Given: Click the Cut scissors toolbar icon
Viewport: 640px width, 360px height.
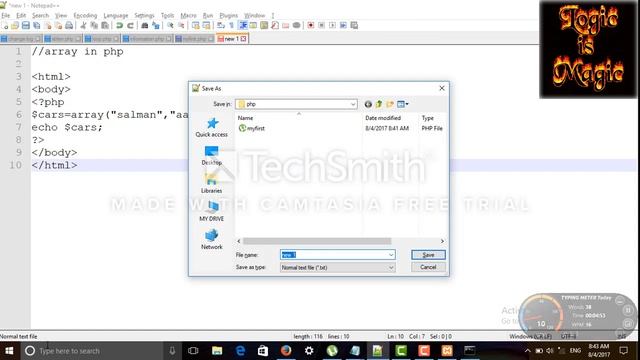Looking at the screenshot, I should click(84, 25).
